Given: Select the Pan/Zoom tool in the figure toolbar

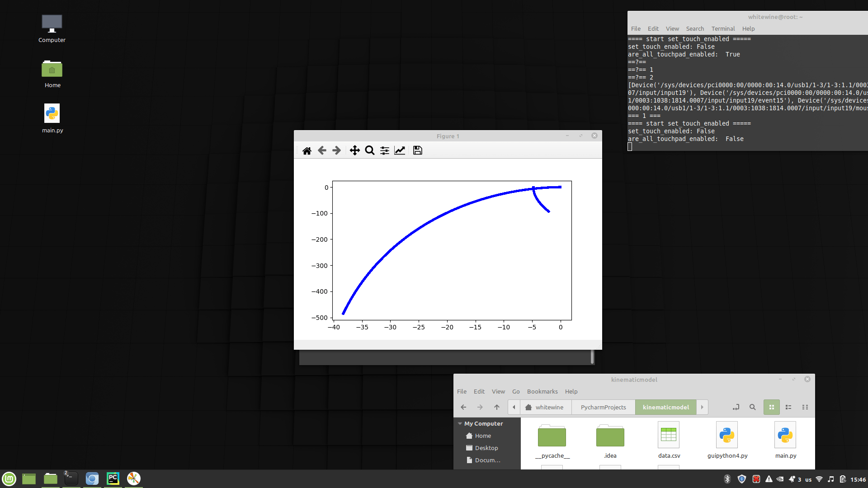Looking at the screenshot, I should 354,150.
